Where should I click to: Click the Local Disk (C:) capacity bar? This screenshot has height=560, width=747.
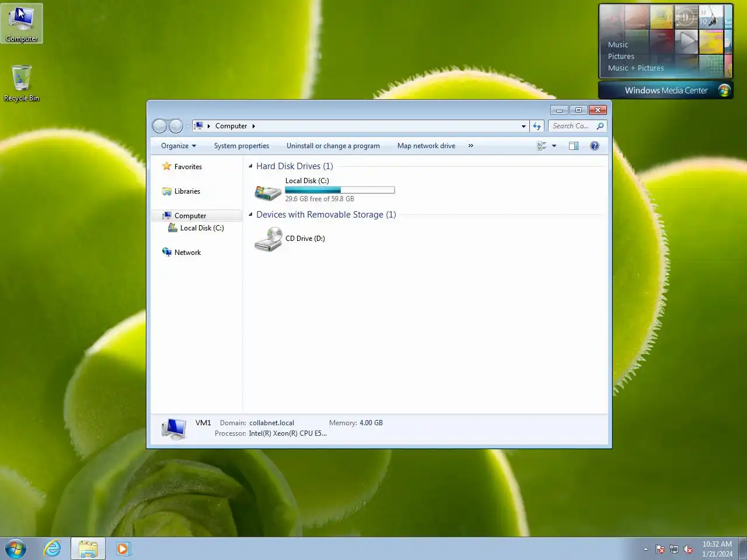340,190
